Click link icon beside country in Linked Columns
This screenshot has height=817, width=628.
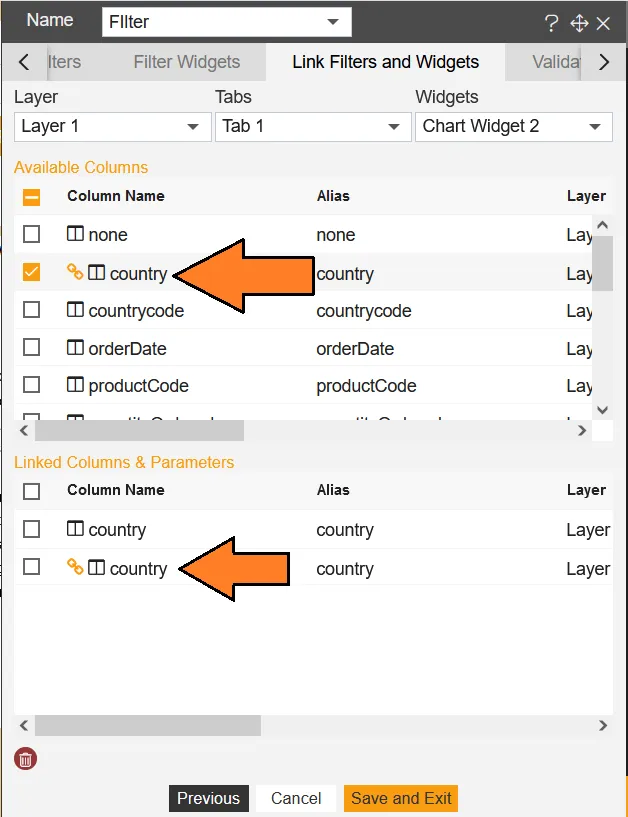(75, 568)
